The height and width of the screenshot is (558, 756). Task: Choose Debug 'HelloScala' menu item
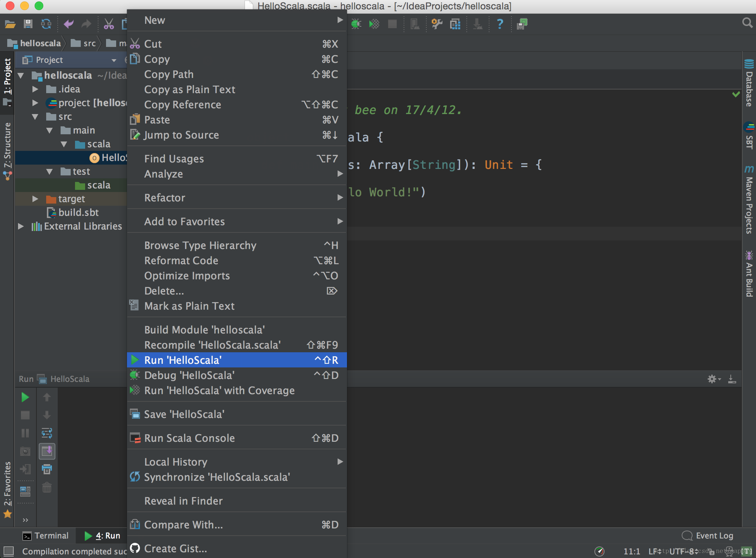[x=237, y=375]
